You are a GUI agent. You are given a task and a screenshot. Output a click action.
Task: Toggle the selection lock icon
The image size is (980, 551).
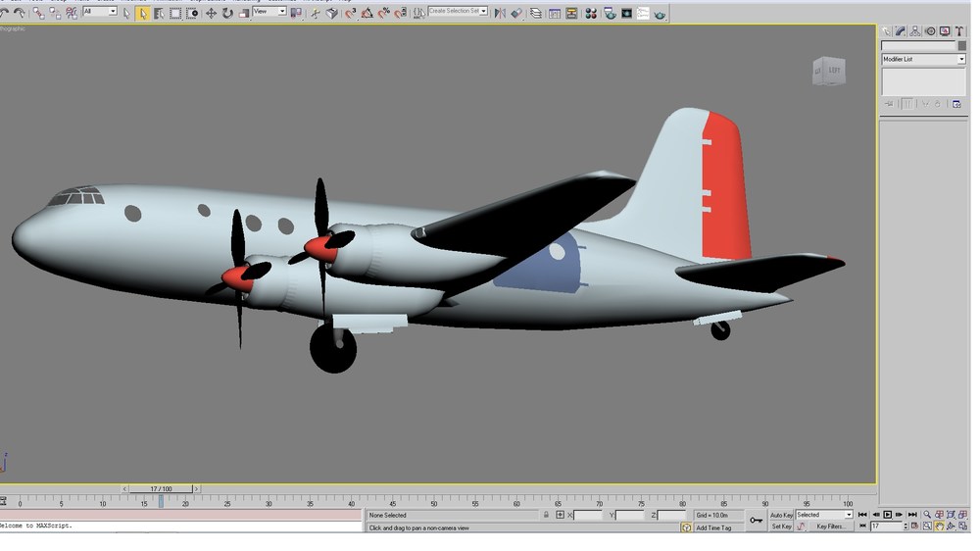546,515
